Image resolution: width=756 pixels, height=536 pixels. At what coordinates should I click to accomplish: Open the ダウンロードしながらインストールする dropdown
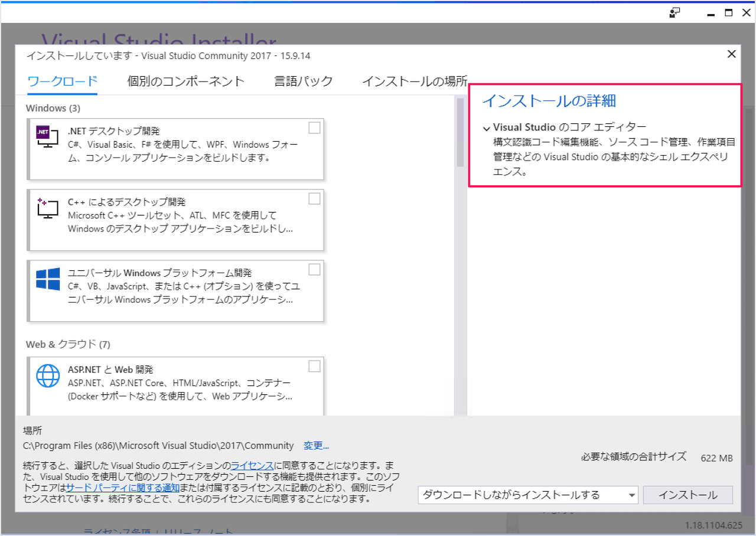coord(528,495)
